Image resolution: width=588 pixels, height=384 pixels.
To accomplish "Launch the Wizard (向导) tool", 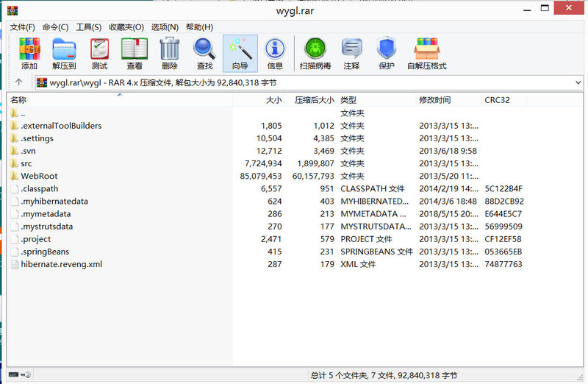I will tap(240, 53).
